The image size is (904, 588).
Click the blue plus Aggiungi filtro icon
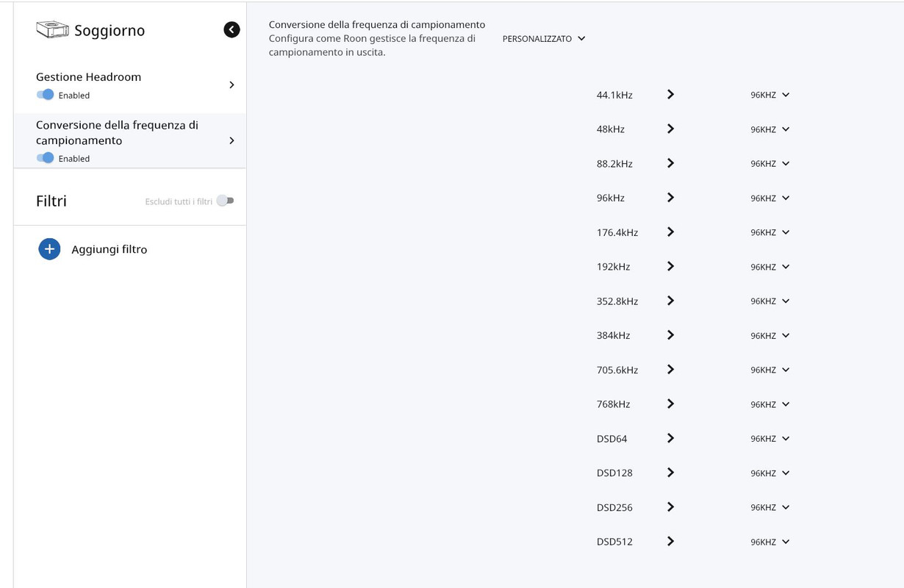pos(49,249)
